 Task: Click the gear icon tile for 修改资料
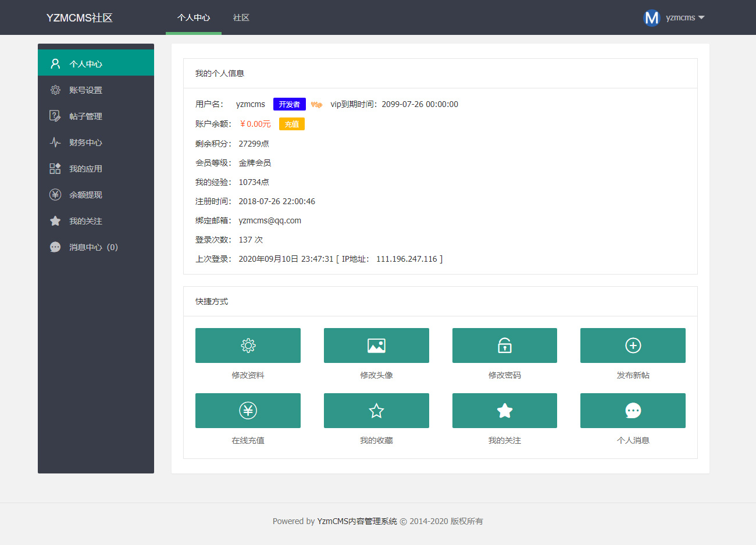click(x=248, y=345)
